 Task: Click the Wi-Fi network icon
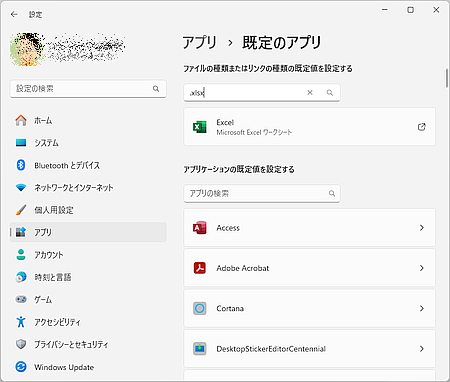point(21,188)
